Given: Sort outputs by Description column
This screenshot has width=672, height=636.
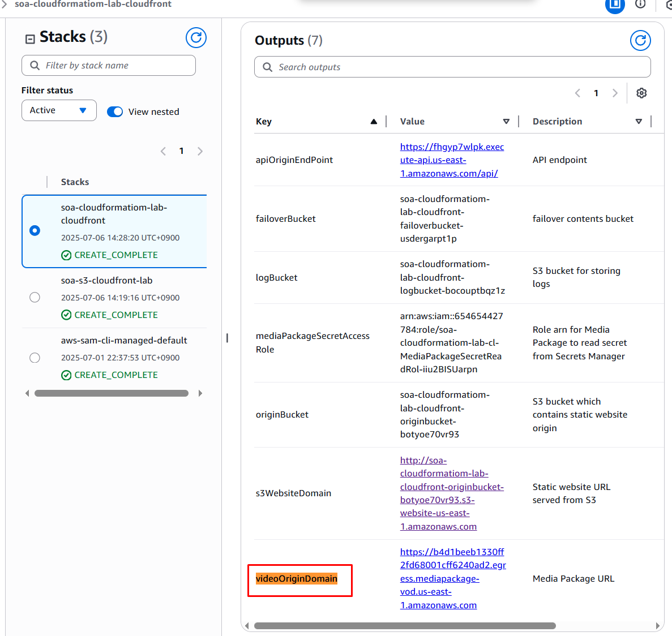Looking at the screenshot, I should pyautogui.click(x=639, y=122).
